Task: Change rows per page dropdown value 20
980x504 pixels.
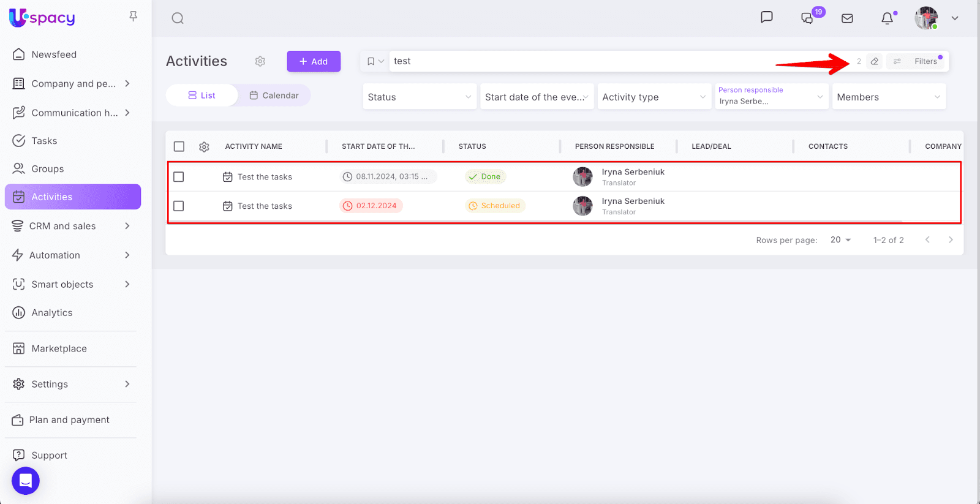Action: tap(840, 240)
